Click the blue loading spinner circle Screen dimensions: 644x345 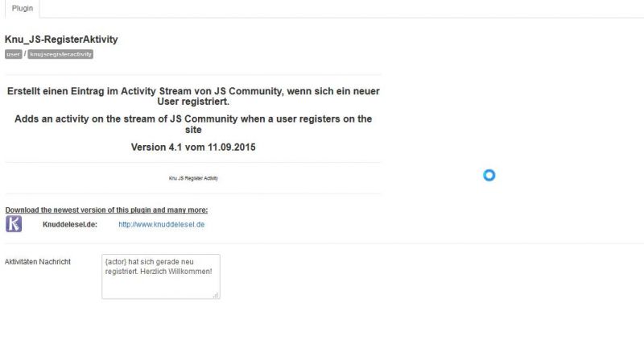tap(489, 175)
